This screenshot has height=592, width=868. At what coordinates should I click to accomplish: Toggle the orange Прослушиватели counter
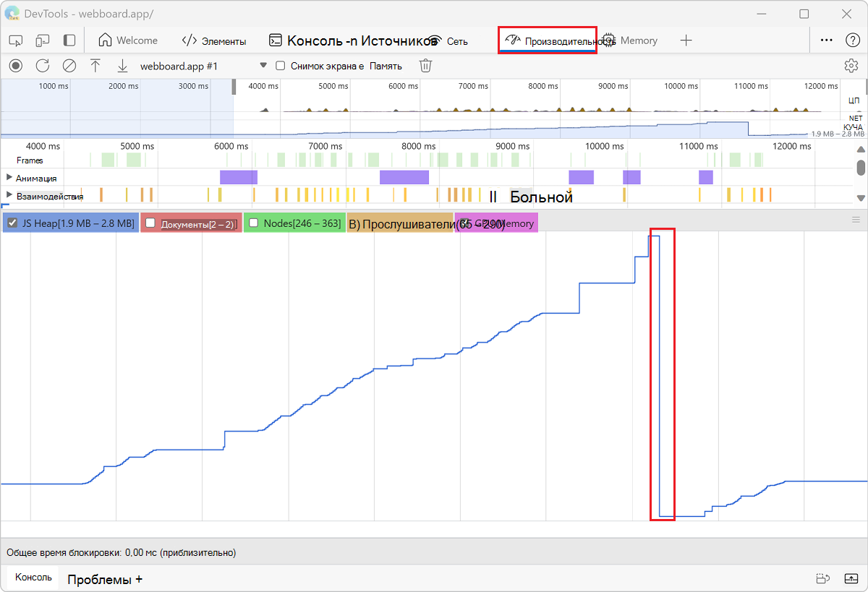pos(400,223)
